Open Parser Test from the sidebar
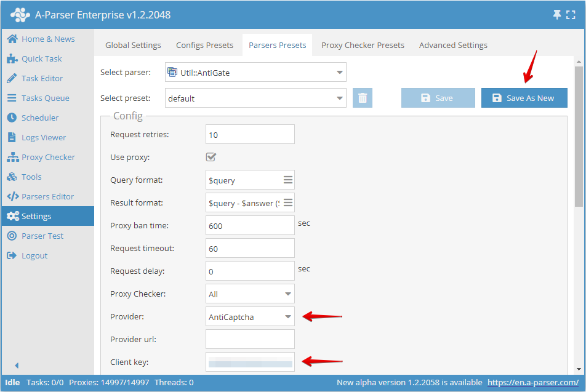Viewport: 586px width, 392px height. point(41,236)
